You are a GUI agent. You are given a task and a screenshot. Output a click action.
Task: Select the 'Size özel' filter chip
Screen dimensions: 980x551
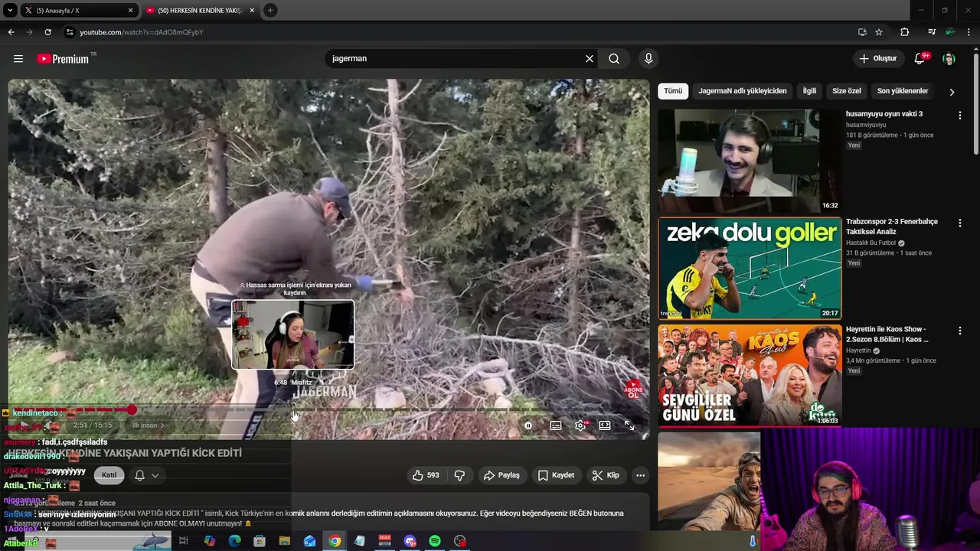click(x=846, y=91)
